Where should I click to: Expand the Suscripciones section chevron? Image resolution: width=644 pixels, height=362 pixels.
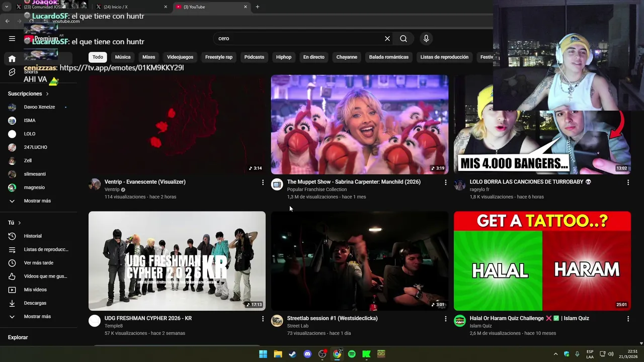coord(47,94)
